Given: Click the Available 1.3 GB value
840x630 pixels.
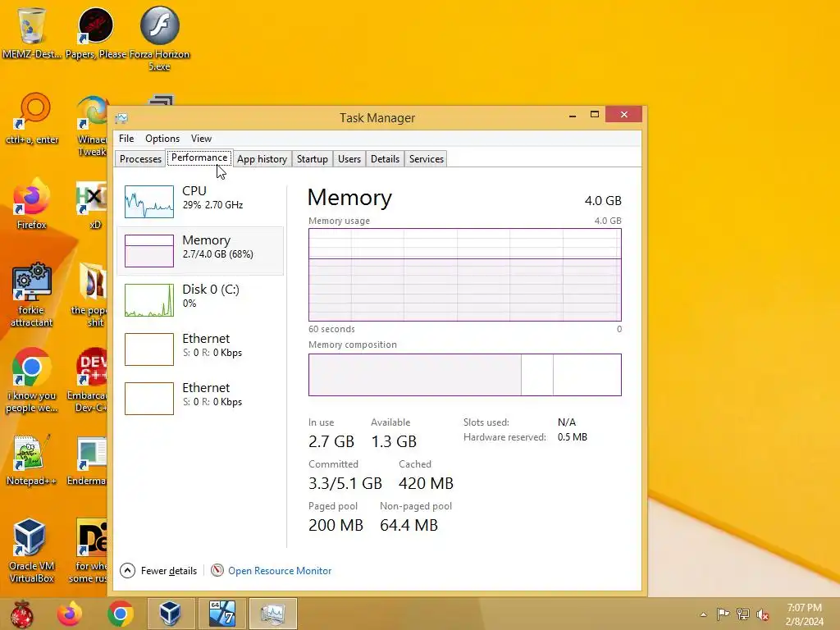Looking at the screenshot, I should point(394,441).
